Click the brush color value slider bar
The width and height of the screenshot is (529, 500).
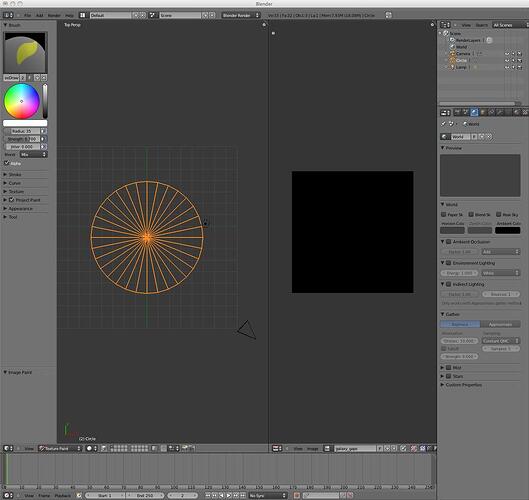(x=45, y=101)
